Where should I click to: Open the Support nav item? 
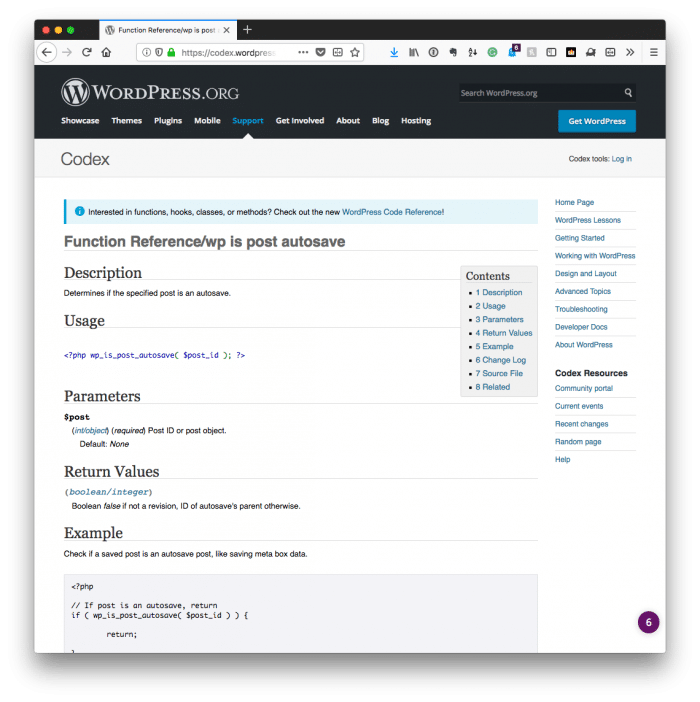[248, 120]
